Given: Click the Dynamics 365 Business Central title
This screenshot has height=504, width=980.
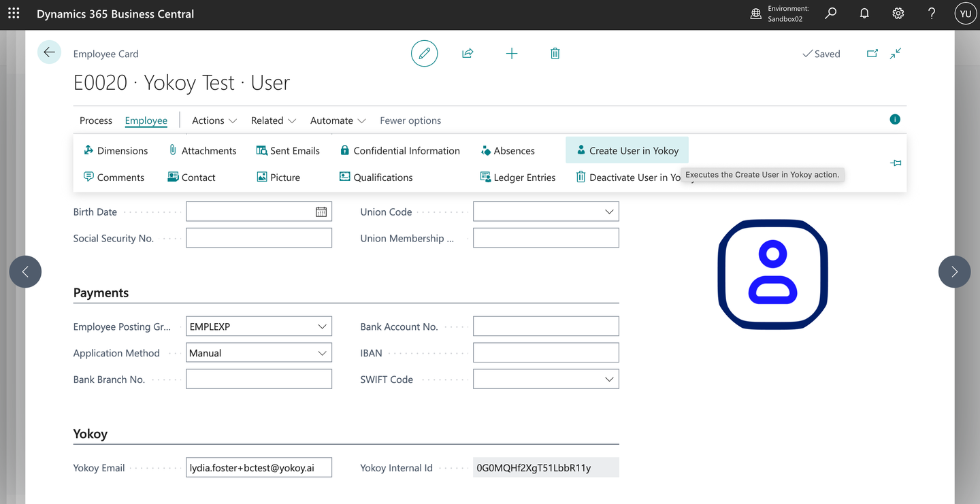Looking at the screenshot, I should pos(115,14).
